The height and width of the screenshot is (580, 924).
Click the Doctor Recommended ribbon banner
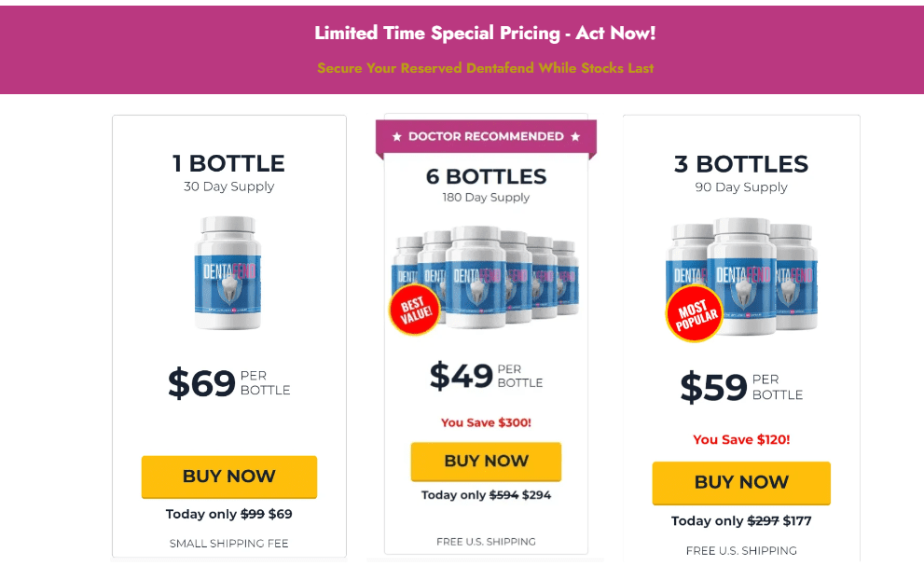[486, 137]
